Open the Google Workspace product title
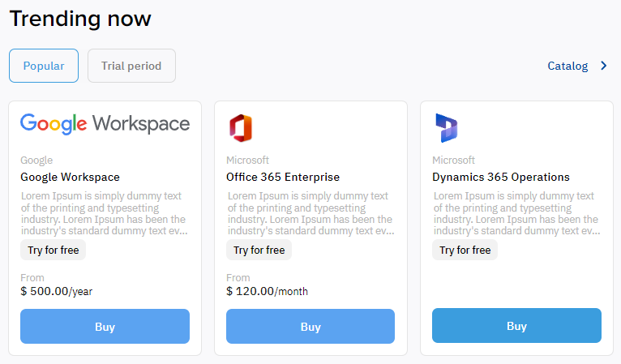 [70, 177]
